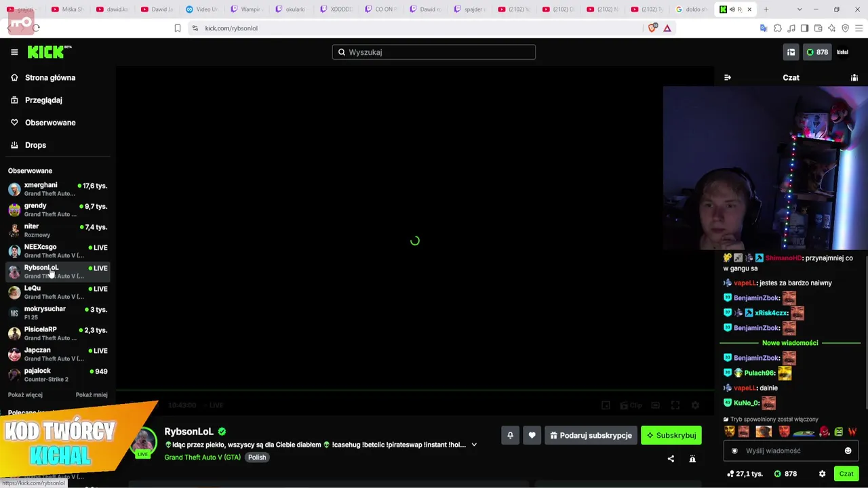Collapse followed list with Pokaż mniej
This screenshot has height=488, width=868.
92,394
